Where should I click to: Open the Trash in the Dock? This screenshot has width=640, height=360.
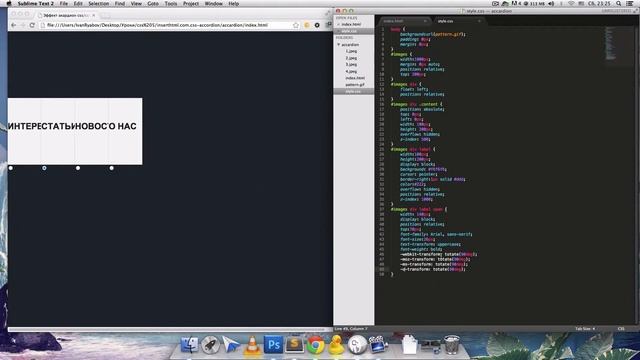(452, 345)
